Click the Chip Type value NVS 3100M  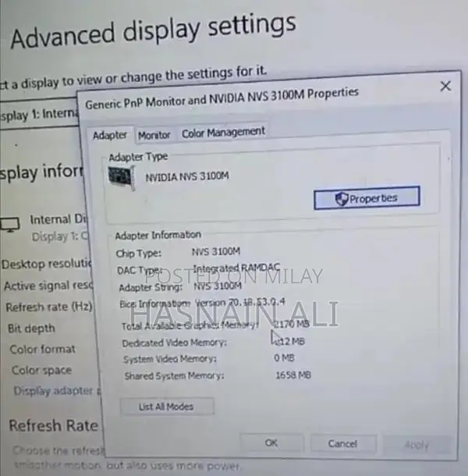click(x=216, y=252)
